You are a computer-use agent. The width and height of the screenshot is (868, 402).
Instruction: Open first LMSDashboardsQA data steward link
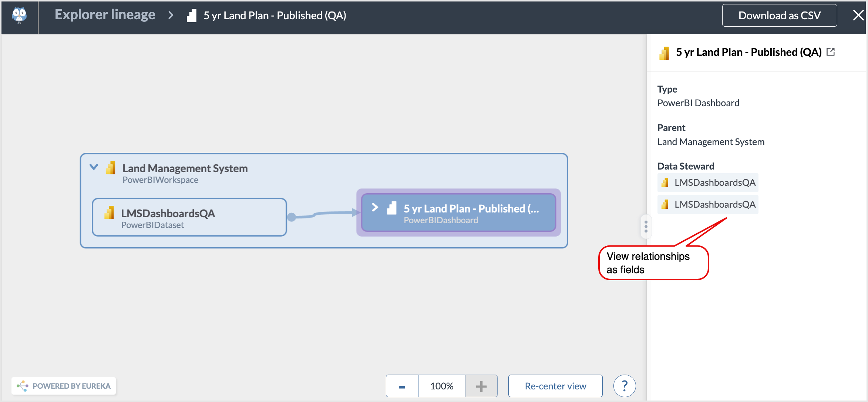(708, 182)
